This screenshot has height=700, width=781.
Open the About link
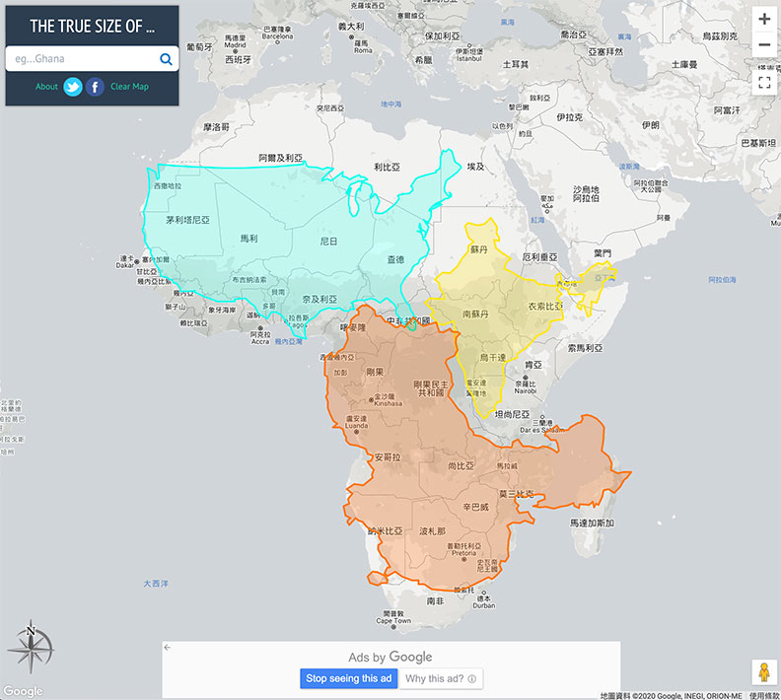tap(46, 87)
